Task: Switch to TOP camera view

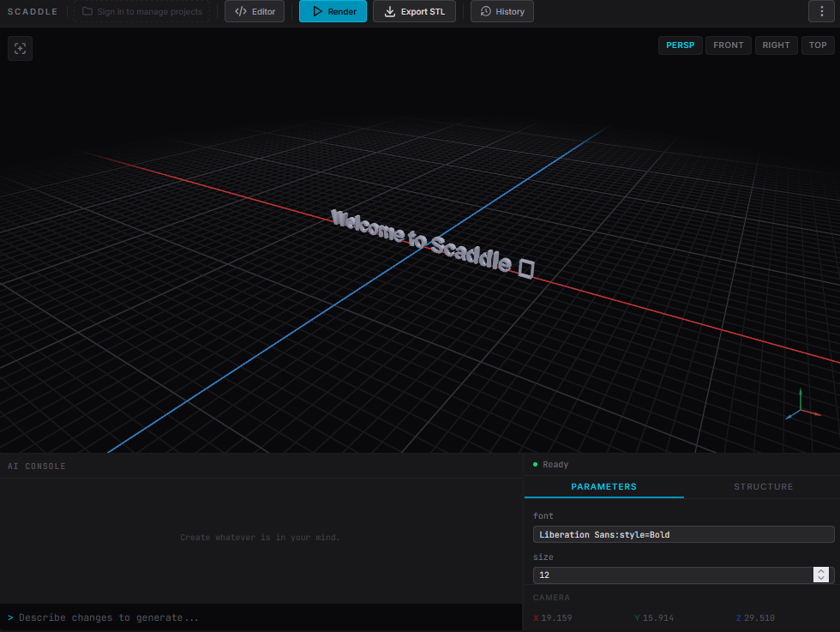Action: pyautogui.click(x=818, y=45)
